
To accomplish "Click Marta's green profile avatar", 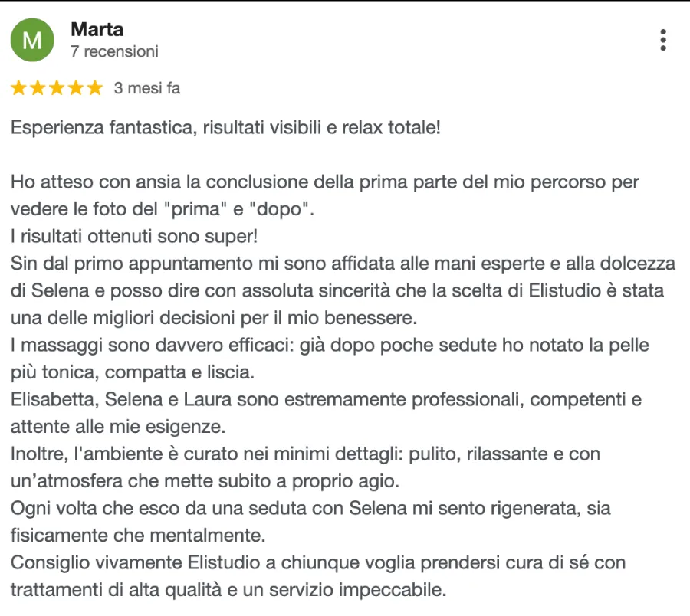I will tap(32, 40).
